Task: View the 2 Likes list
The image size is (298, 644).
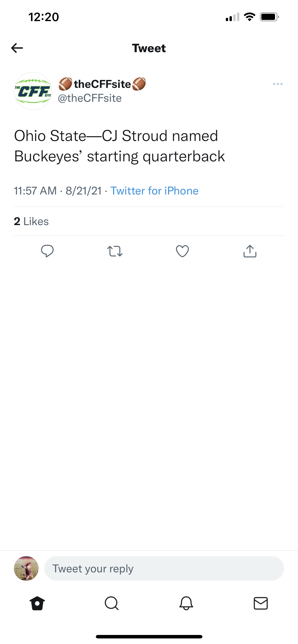Action: coord(31,221)
